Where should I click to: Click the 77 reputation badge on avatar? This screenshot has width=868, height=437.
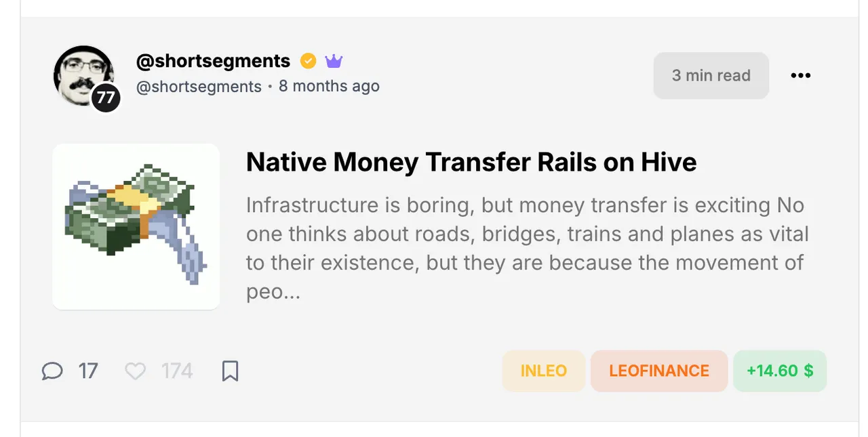[106, 98]
